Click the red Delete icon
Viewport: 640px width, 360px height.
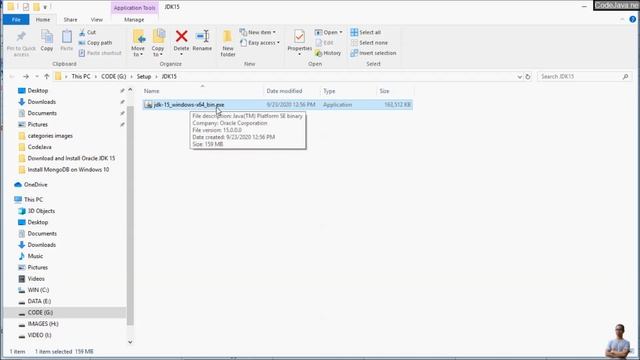point(182,36)
